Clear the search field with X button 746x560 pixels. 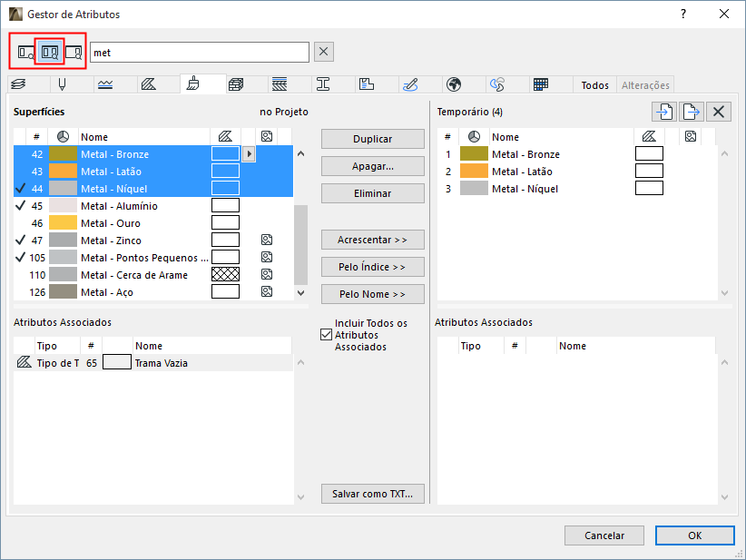point(324,52)
